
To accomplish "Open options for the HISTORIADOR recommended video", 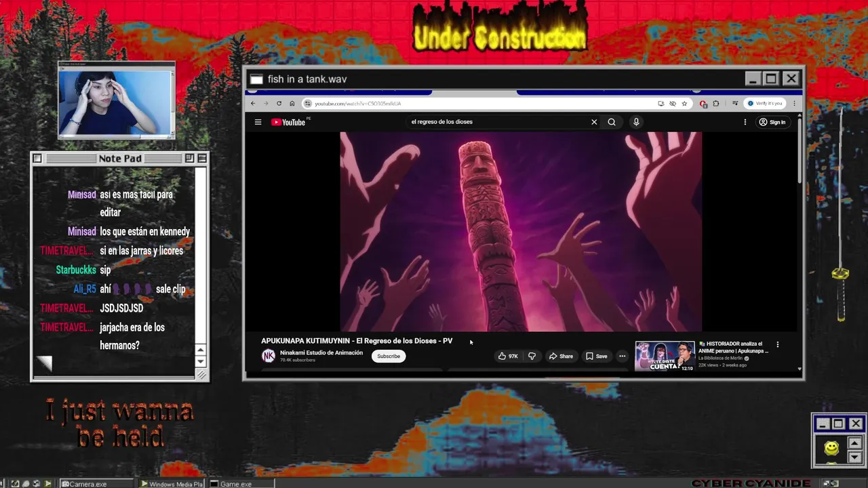I will 778,344.
